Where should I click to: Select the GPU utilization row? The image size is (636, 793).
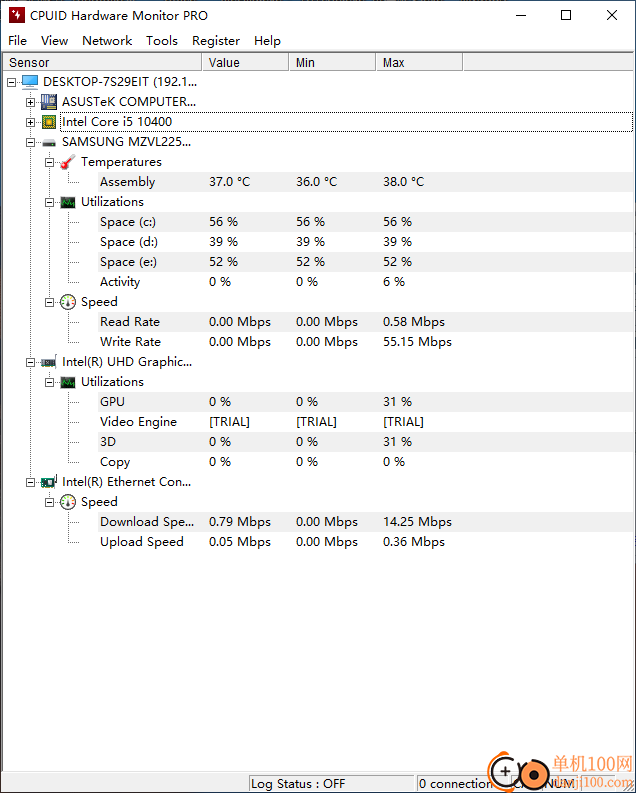coord(366,402)
